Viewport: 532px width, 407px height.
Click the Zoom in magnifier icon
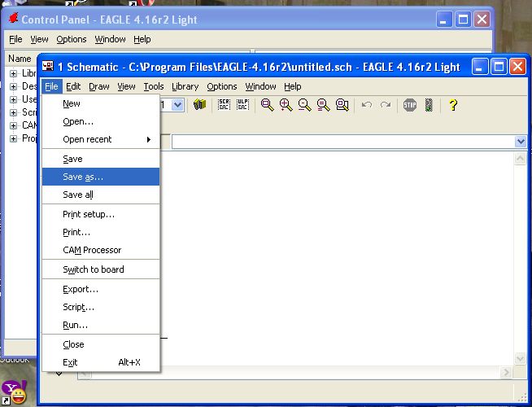[286, 105]
